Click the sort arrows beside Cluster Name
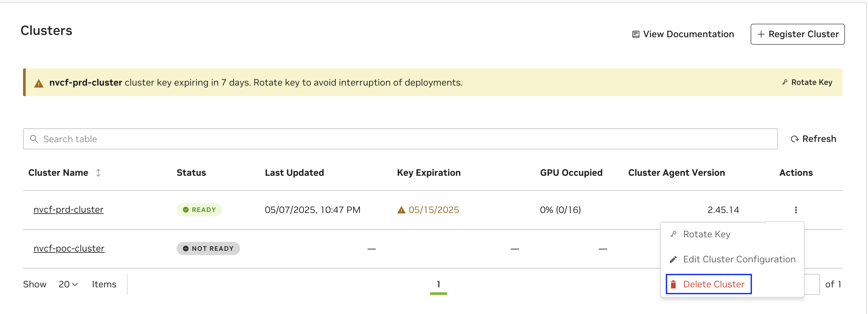Screen dimensions: 868x314 point(98,173)
